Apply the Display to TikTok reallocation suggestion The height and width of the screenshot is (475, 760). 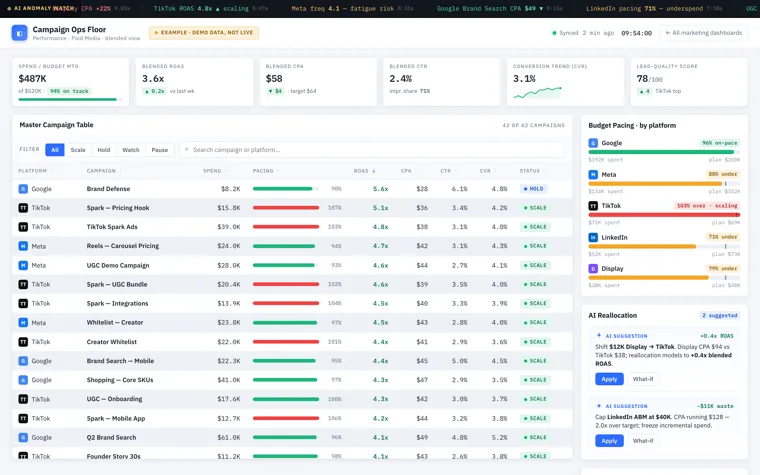click(x=609, y=379)
